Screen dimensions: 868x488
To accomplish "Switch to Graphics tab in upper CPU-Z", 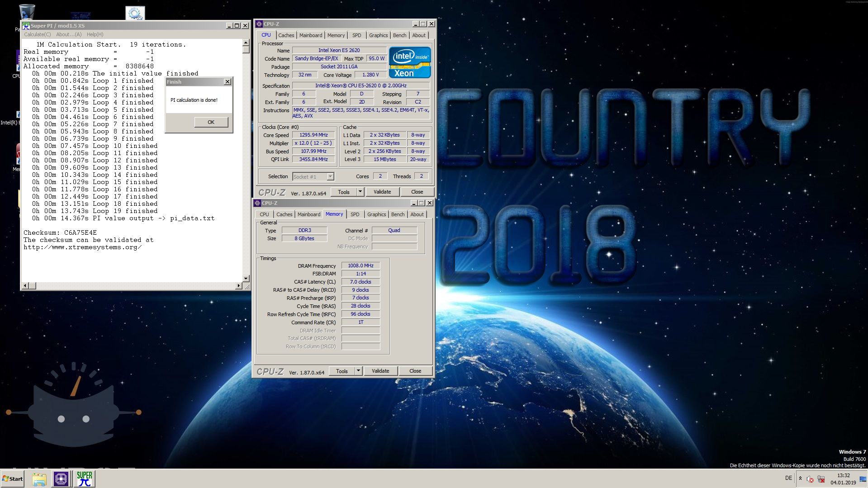I will (x=378, y=35).
